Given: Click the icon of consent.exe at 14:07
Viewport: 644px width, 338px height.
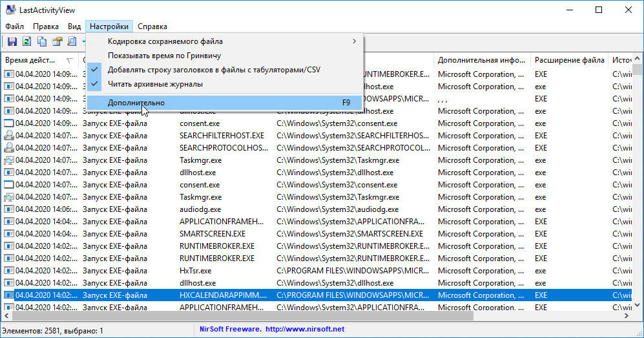Looking at the screenshot, I should click(8, 185).
